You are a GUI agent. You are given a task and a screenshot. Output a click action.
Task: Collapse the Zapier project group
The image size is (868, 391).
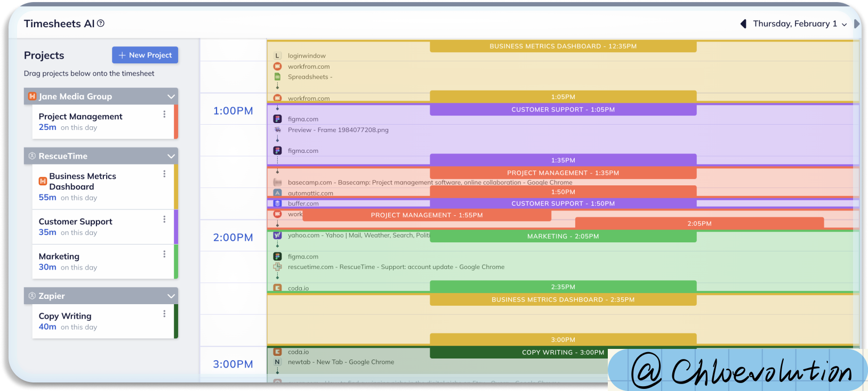pyautogui.click(x=171, y=296)
